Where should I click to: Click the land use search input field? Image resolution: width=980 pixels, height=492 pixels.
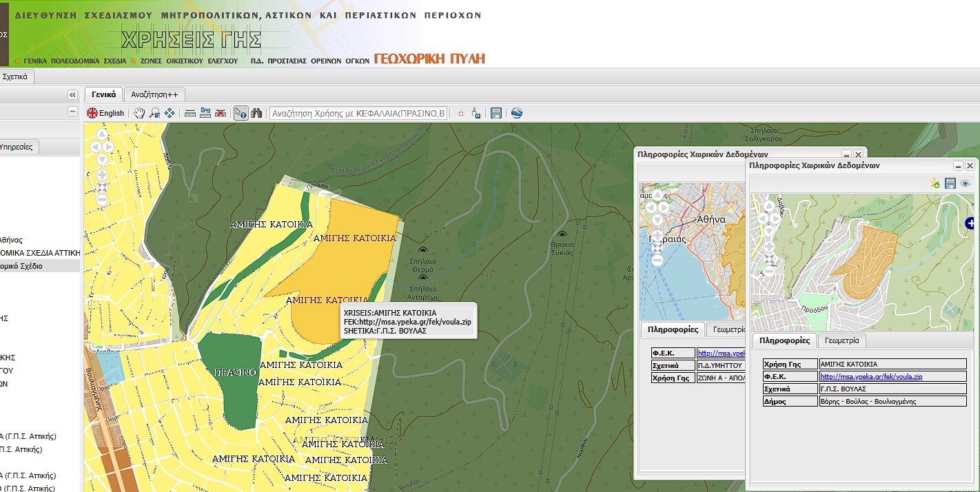[358, 113]
